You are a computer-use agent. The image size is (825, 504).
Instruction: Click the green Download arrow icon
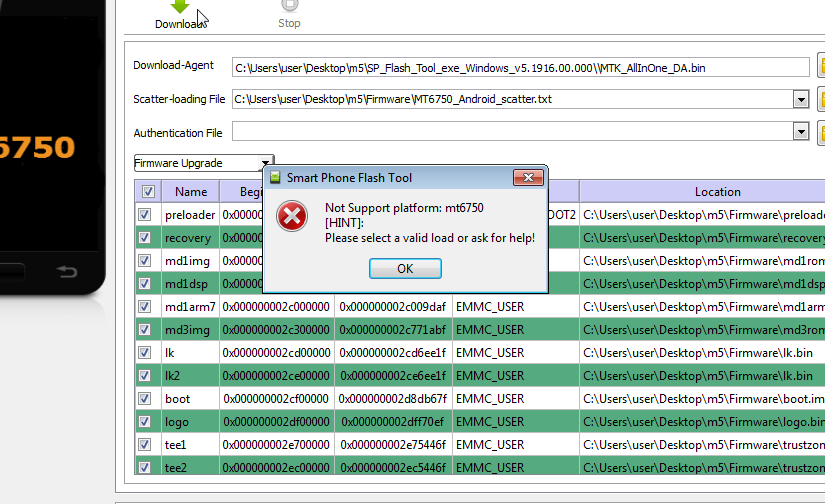coord(180,6)
